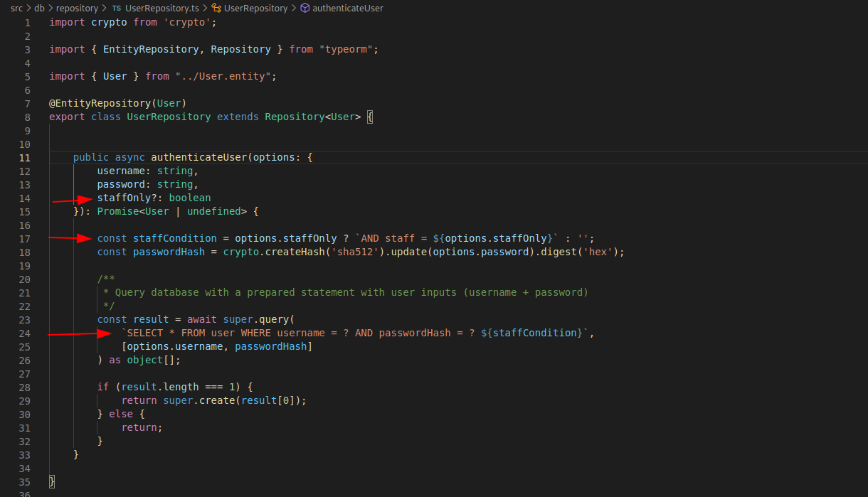Click the SELECT query string on line 24
The width and height of the screenshot is (868, 497).
tap(356, 333)
